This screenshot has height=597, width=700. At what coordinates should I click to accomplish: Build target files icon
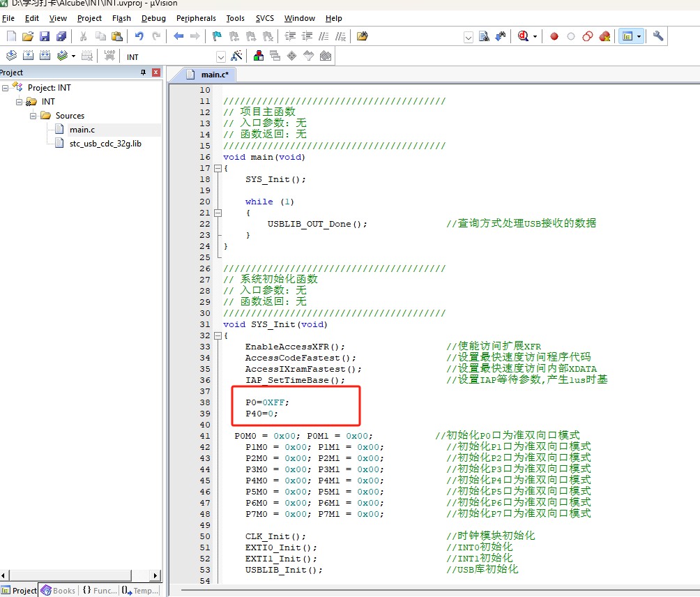coord(28,56)
